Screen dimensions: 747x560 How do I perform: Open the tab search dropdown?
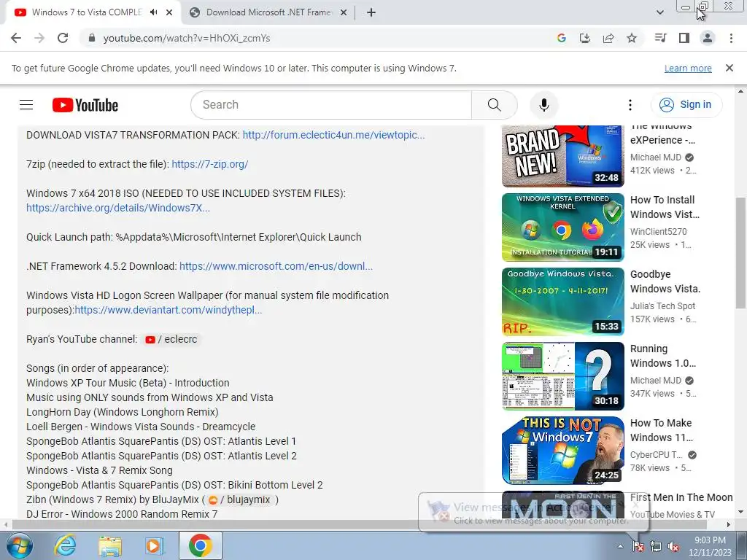tap(659, 12)
